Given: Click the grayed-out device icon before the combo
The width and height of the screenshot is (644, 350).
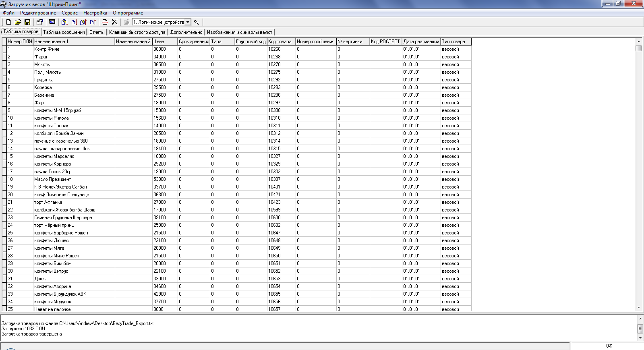Looking at the screenshot, I should tap(126, 22).
